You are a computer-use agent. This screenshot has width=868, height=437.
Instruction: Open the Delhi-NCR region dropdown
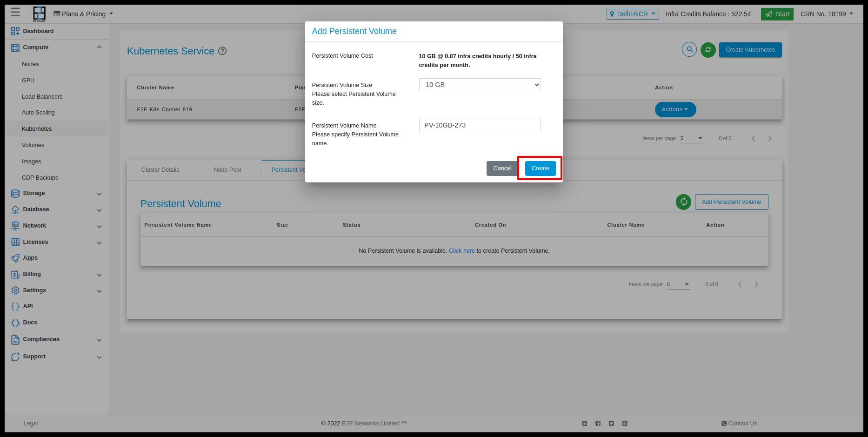pyautogui.click(x=633, y=14)
